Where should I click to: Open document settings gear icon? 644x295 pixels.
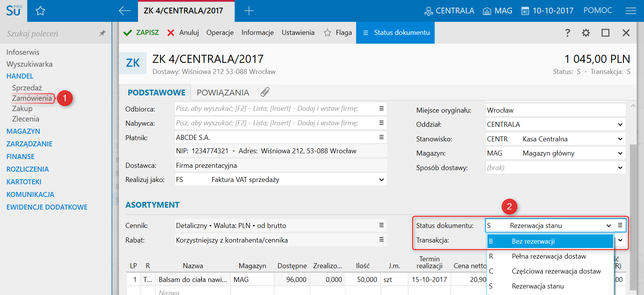586,33
